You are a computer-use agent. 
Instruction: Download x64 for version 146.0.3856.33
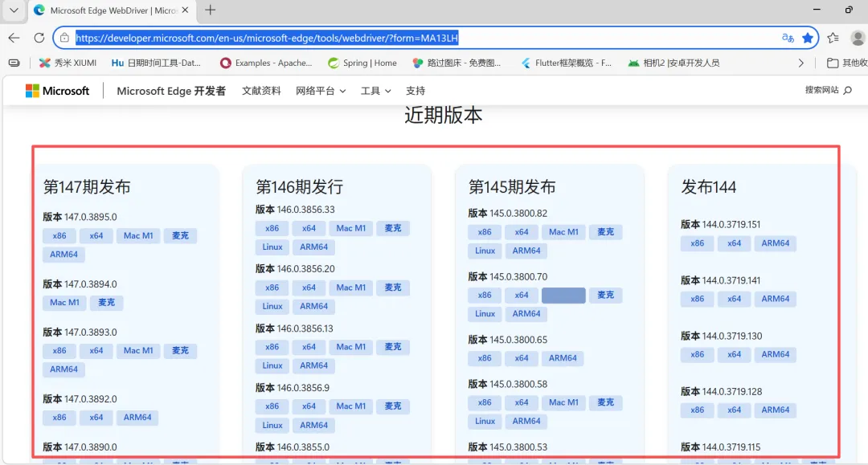pos(309,228)
